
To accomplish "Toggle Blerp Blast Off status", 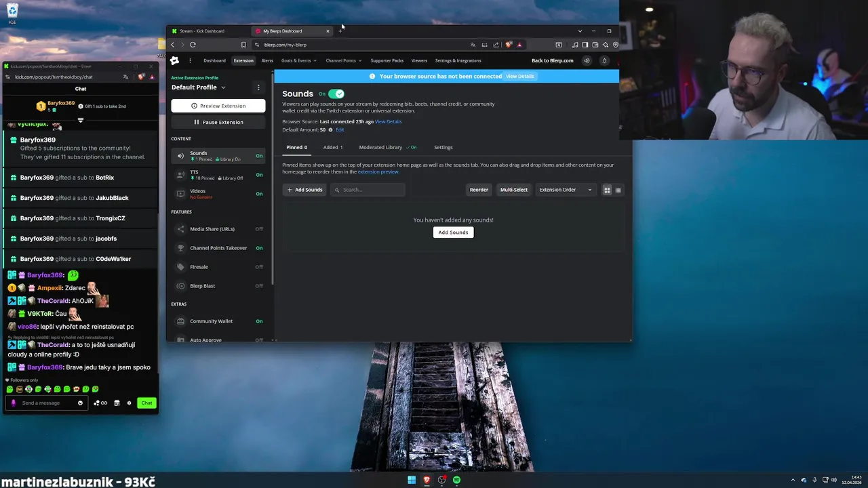I will point(259,286).
